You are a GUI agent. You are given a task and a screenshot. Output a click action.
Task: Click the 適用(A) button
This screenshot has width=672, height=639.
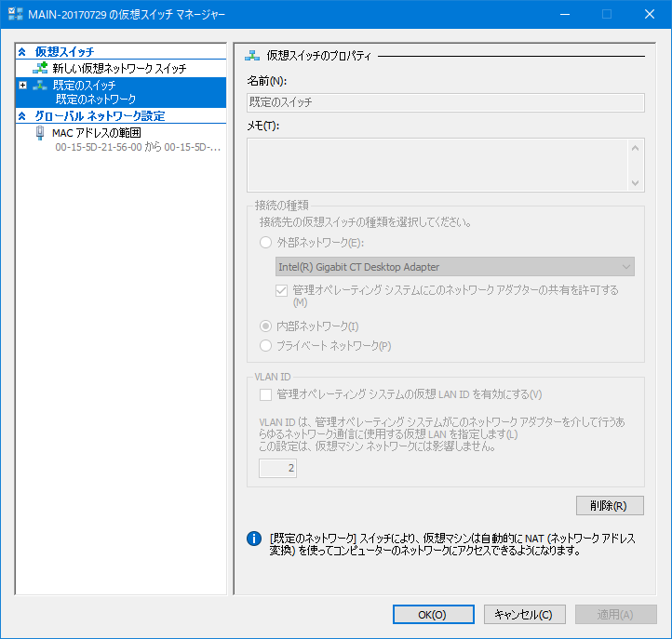616,615
